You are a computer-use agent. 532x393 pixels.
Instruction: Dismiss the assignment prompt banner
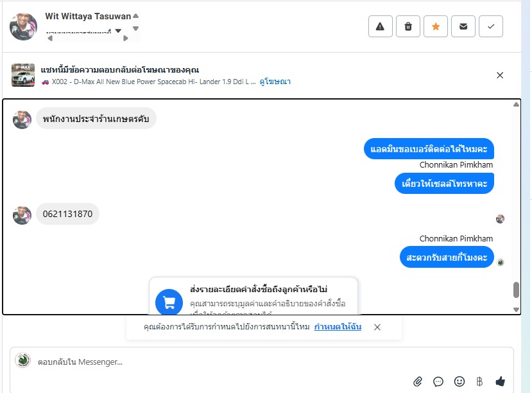tap(377, 327)
